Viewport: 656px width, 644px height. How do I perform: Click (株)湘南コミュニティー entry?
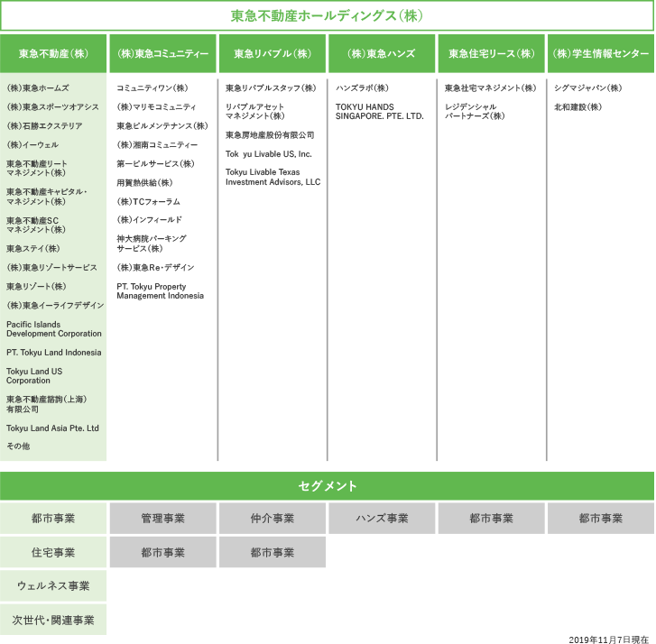157,144
